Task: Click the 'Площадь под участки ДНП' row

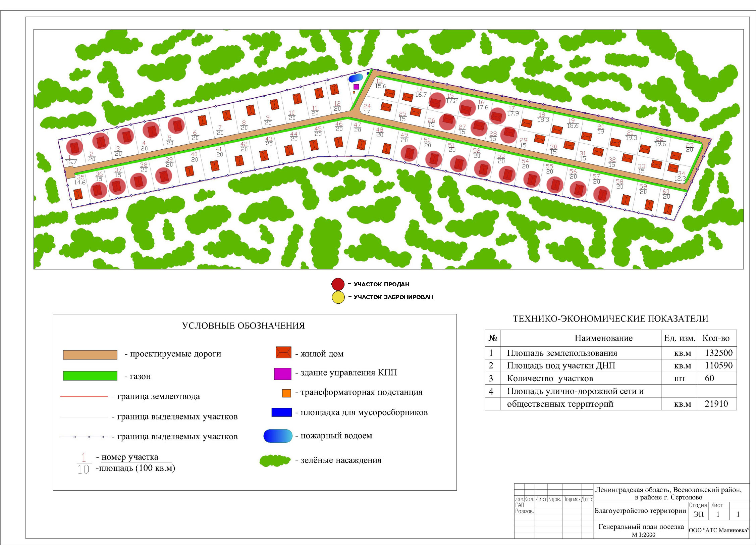Action: pos(611,365)
